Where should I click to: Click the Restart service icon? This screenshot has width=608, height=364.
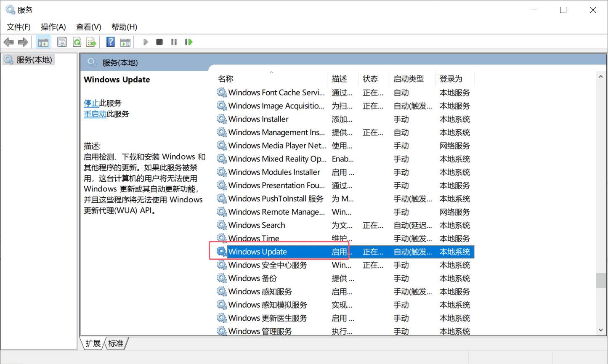tap(189, 42)
